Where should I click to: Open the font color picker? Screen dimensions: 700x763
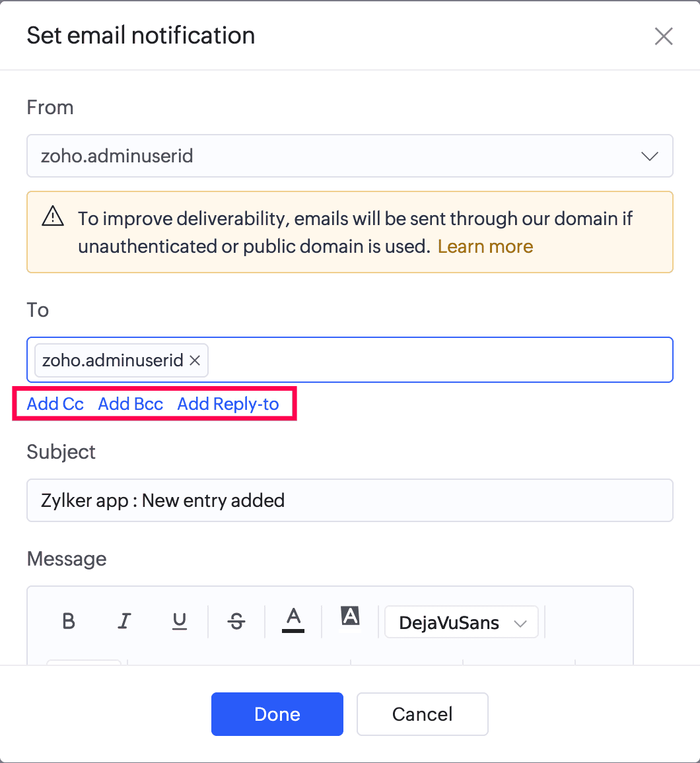[293, 620]
